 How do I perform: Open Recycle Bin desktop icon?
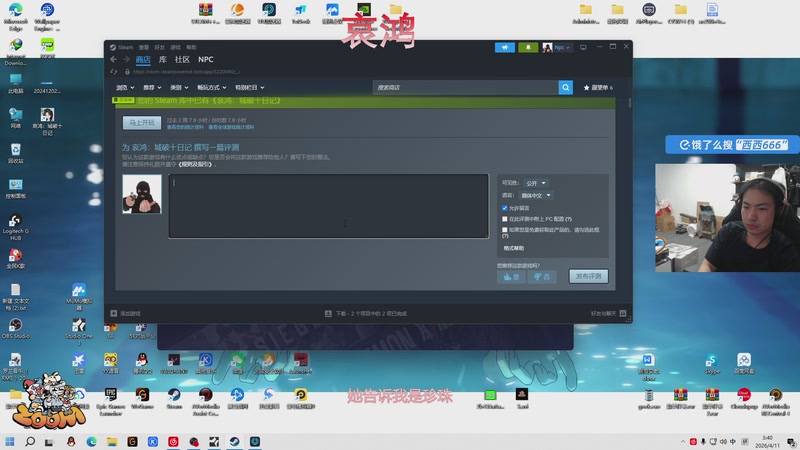(x=15, y=153)
